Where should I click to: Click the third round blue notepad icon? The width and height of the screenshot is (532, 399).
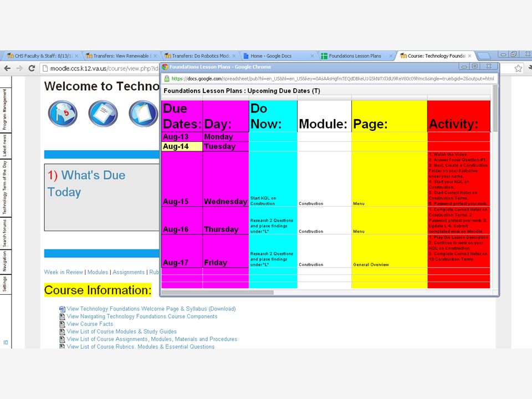[x=143, y=113]
